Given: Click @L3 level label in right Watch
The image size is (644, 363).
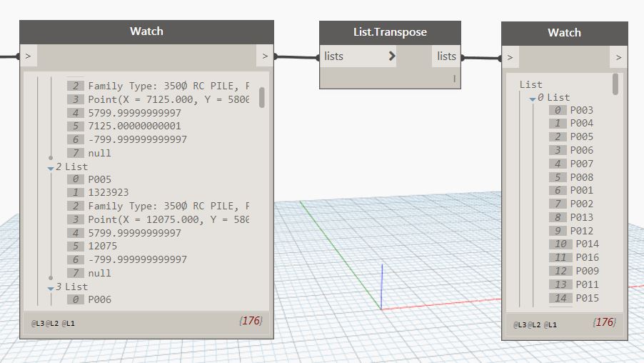Looking at the screenshot, I should tap(520, 324).
